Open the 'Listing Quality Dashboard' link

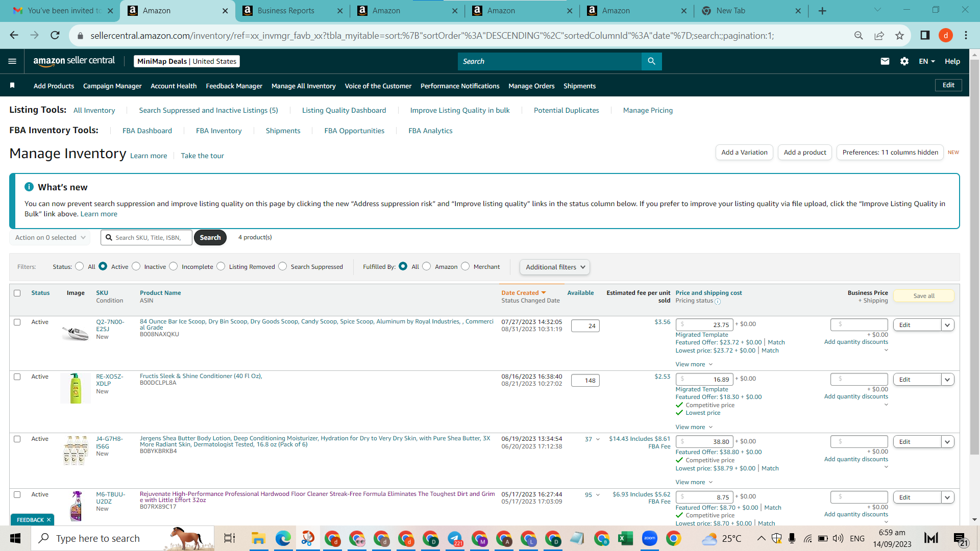[x=344, y=110]
